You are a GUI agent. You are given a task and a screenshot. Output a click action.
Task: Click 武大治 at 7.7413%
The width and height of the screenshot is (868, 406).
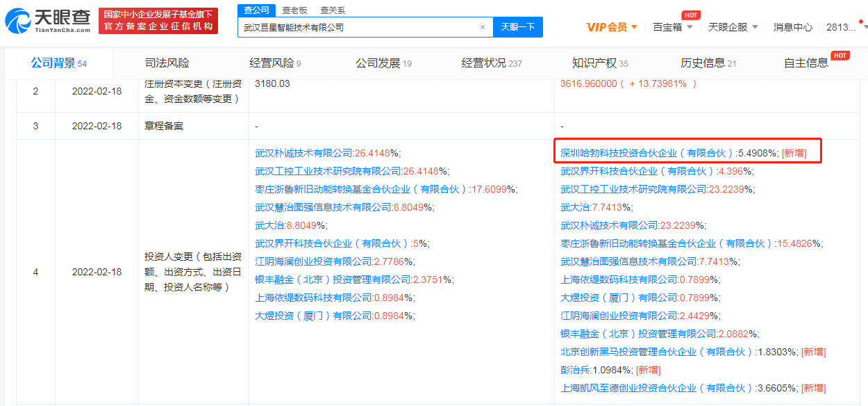[x=575, y=206]
